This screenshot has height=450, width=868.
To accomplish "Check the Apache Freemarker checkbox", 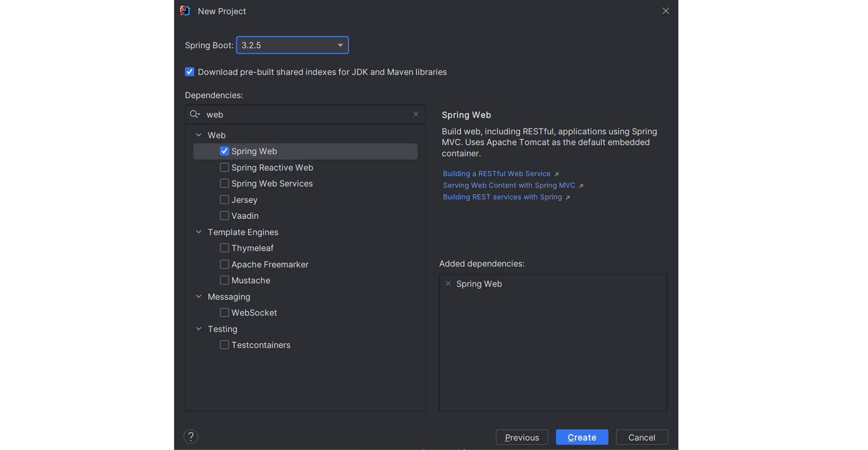I will click(224, 264).
